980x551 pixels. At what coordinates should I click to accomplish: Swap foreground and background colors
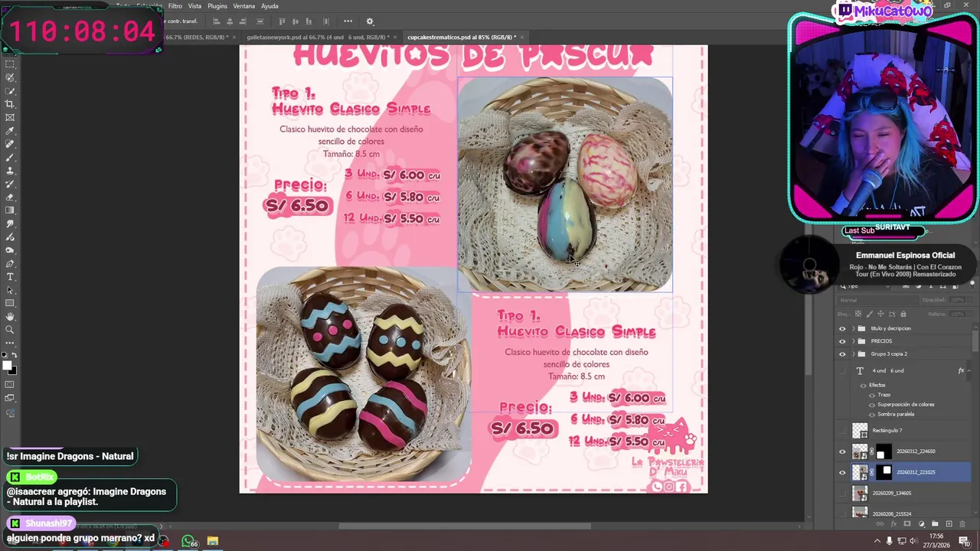14,357
